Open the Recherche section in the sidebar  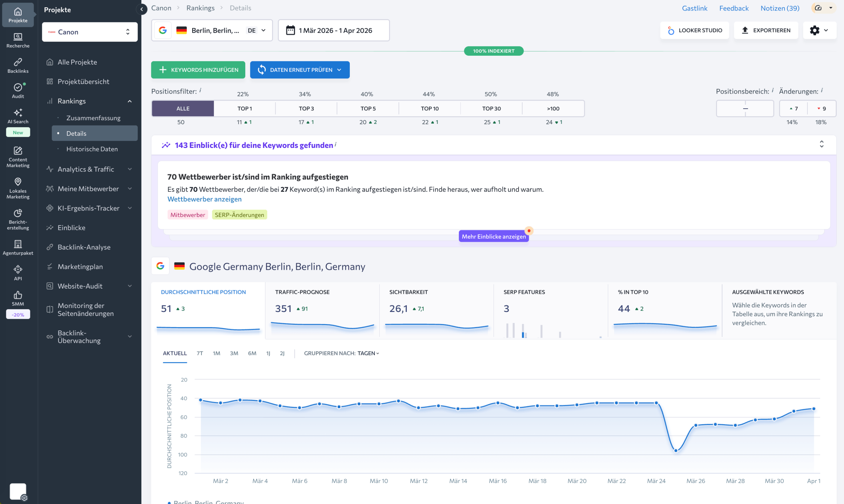tap(18, 40)
